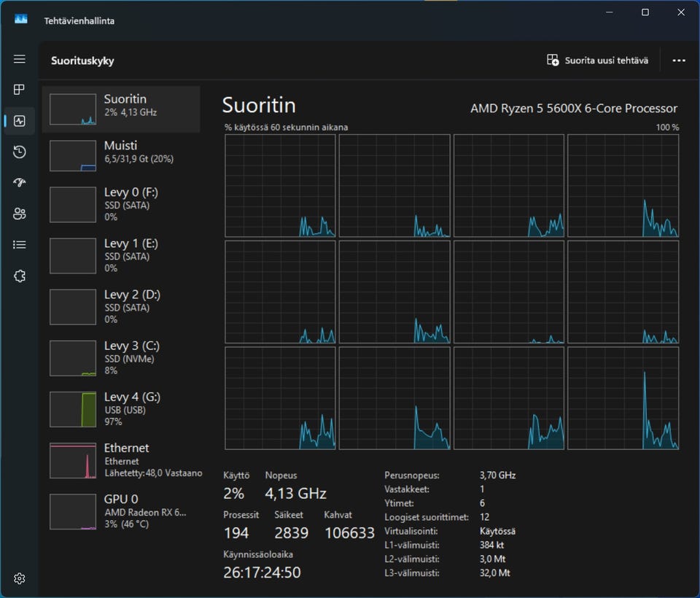Click Suorita uusi tehtävä button

pos(597,61)
